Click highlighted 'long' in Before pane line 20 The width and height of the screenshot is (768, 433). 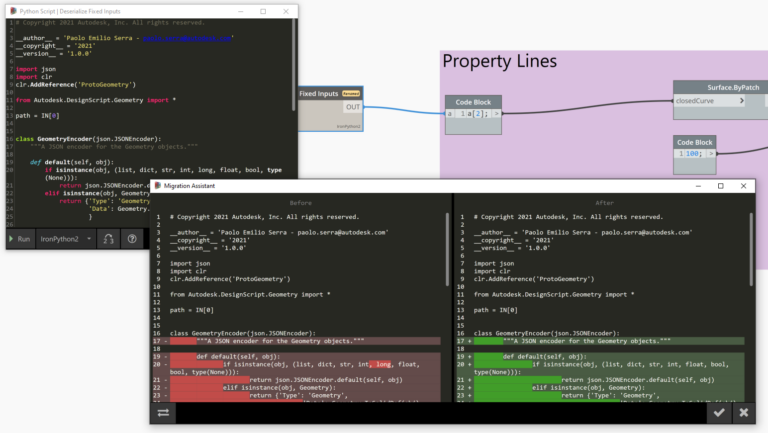coord(383,364)
